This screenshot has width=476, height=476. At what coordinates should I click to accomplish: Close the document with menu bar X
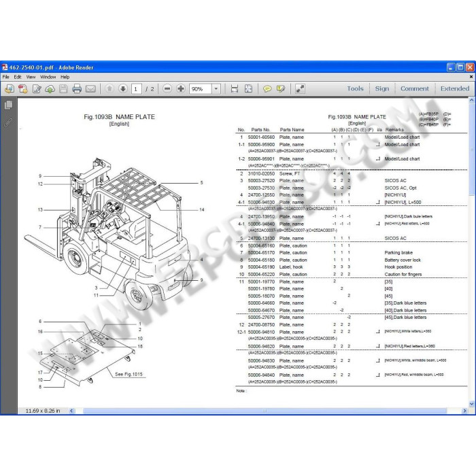tap(471, 77)
